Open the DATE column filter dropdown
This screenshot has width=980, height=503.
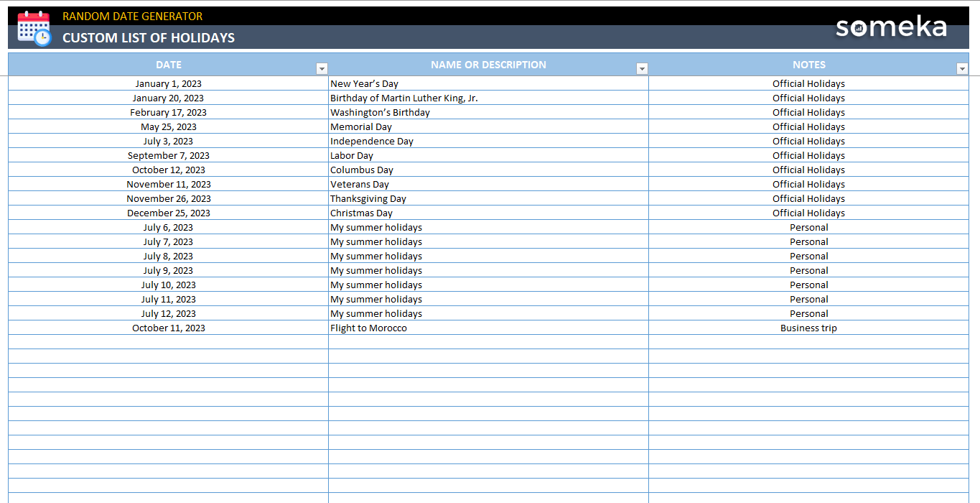[x=322, y=68]
